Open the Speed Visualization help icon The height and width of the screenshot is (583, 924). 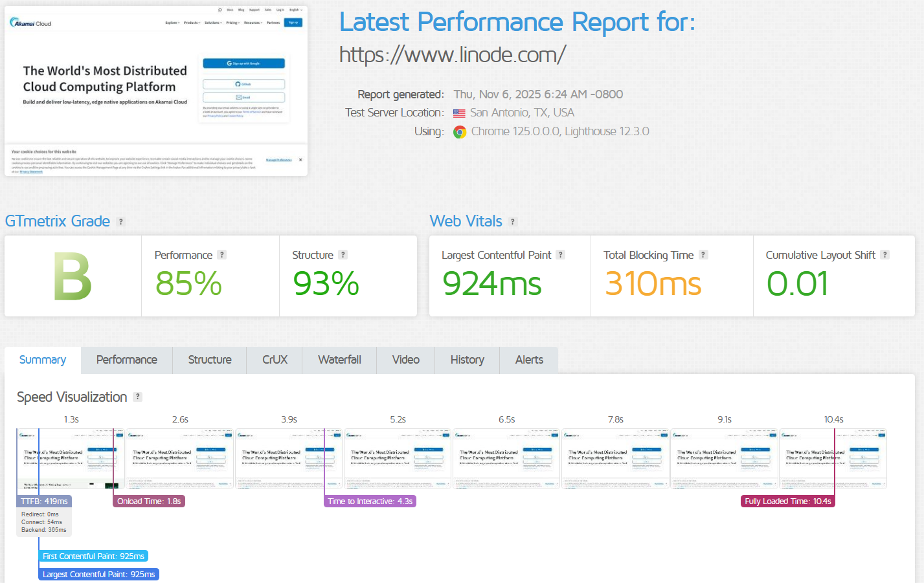point(137,397)
